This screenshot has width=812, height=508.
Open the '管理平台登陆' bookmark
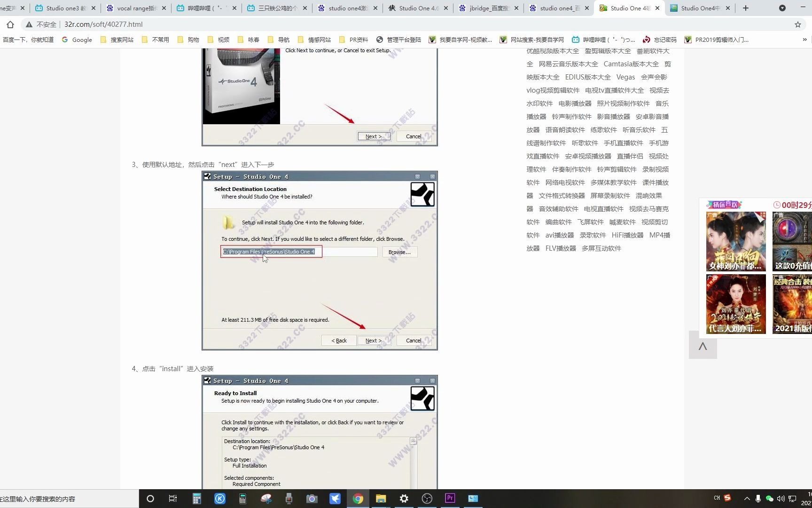pyautogui.click(x=398, y=40)
